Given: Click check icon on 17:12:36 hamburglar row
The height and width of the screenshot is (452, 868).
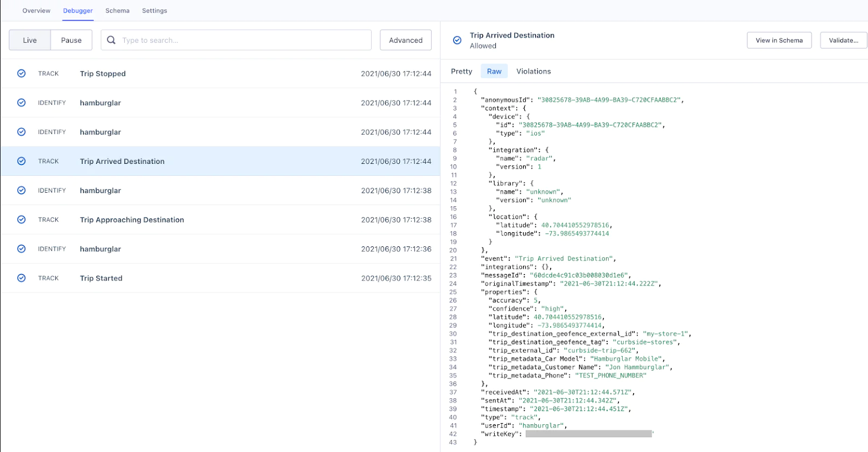Looking at the screenshot, I should 21,249.
